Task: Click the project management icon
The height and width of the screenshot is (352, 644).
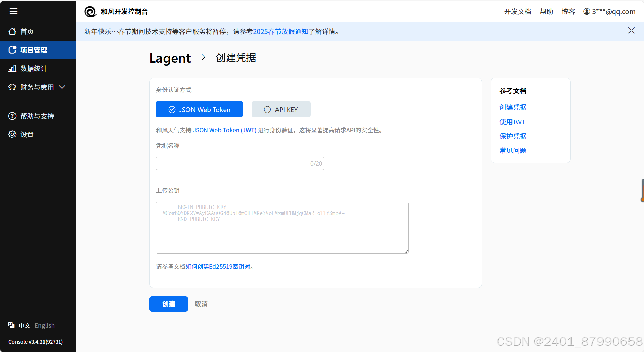Action: pyautogui.click(x=12, y=50)
